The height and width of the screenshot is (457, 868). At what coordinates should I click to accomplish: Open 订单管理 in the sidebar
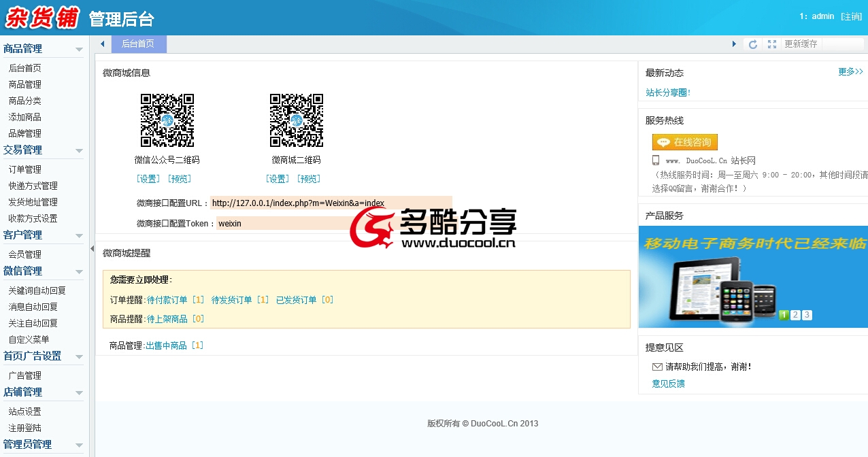[24, 169]
